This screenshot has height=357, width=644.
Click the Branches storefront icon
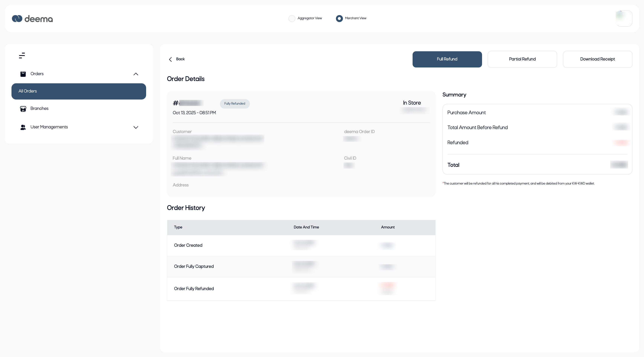point(23,109)
